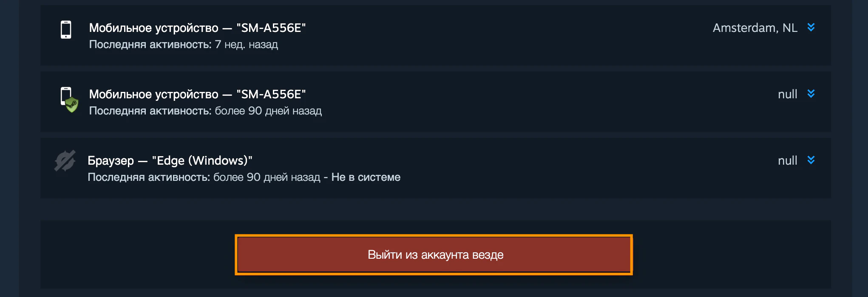Click the crossed-out logged-out icon beside Edge browser
The width and height of the screenshot is (868, 297).
65,161
